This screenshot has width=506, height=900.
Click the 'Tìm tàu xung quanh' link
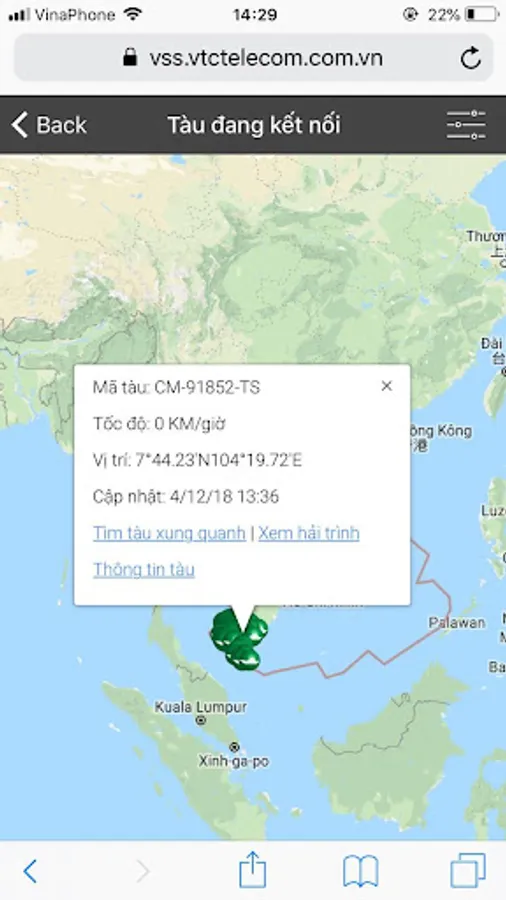tap(169, 533)
